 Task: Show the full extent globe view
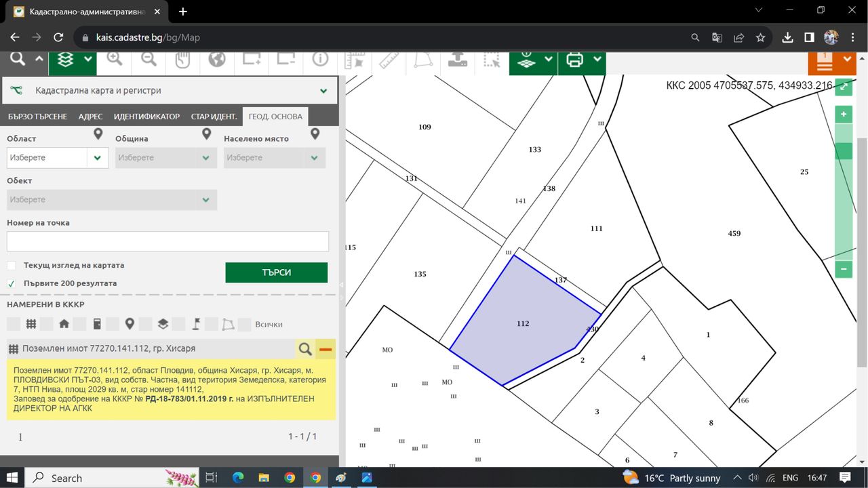pyautogui.click(x=217, y=60)
